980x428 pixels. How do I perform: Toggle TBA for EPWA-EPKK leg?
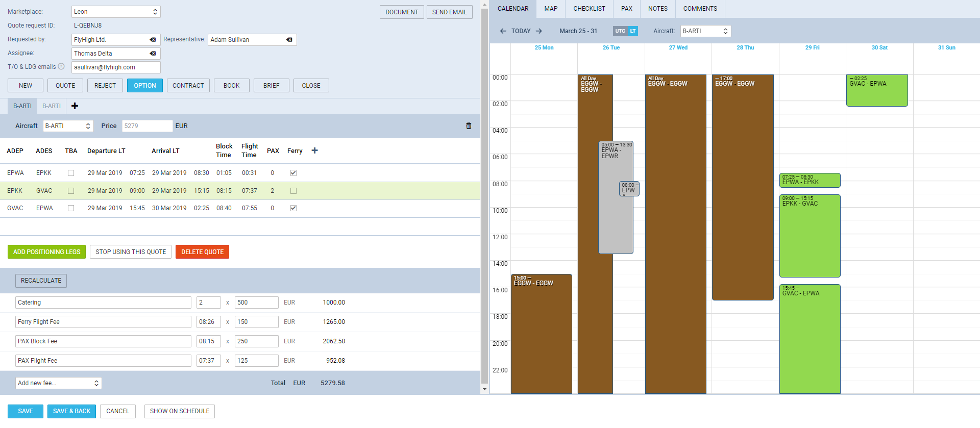[71, 173]
